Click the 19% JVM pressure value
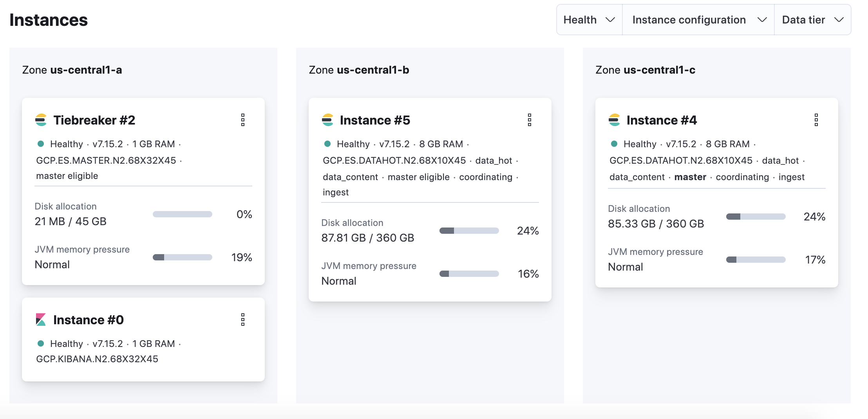Viewport: 868px width, 419px height. click(x=242, y=257)
